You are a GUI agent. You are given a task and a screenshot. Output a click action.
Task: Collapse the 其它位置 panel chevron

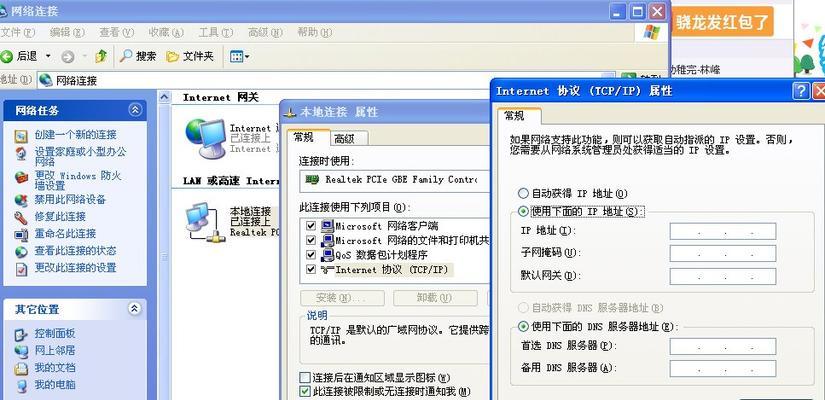coord(135,308)
